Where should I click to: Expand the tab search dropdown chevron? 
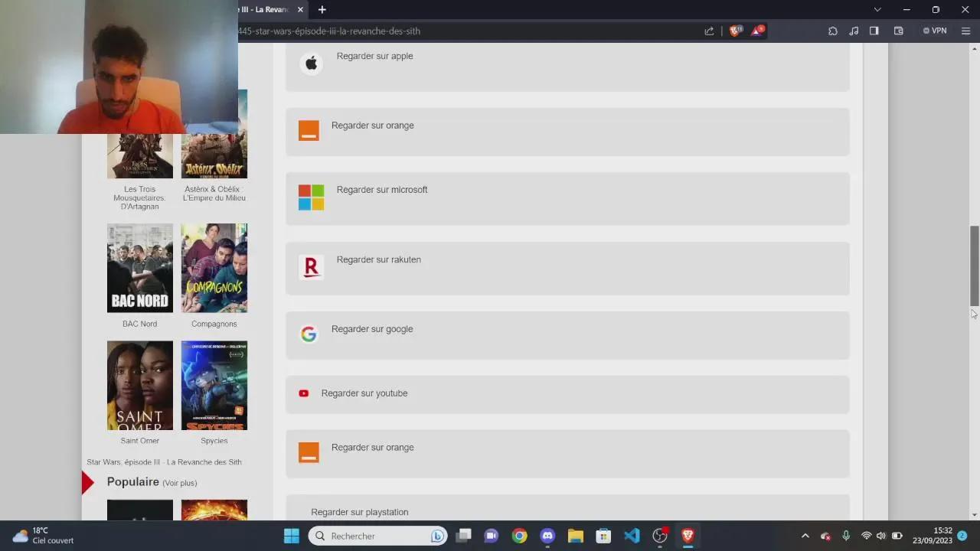point(877,9)
